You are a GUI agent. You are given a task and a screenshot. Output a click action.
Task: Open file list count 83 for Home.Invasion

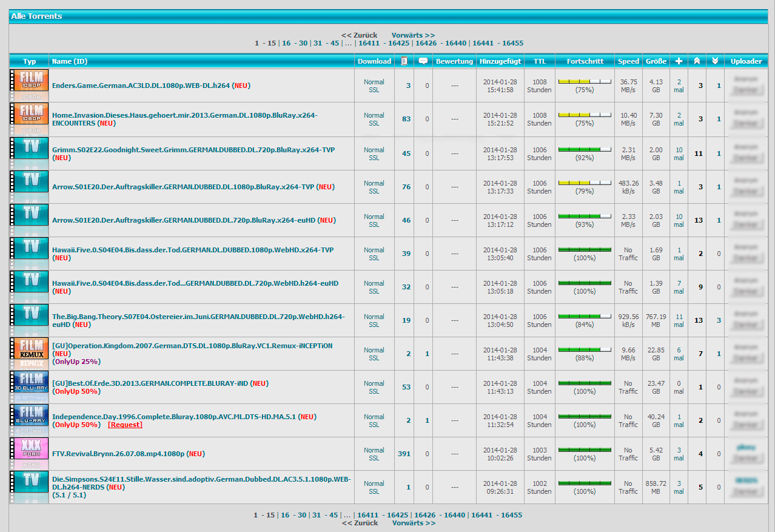[x=406, y=119]
